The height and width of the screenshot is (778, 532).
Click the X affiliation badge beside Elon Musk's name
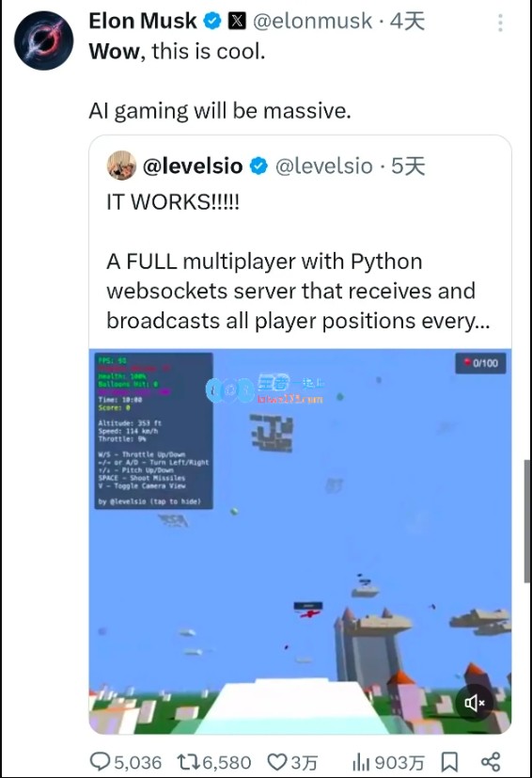[237, 21]
